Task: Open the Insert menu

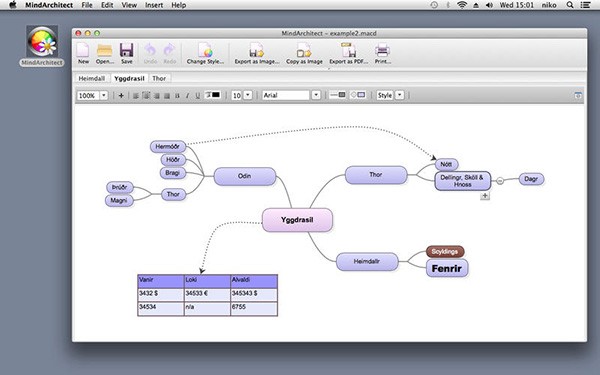Action: [x=154, y=5]
